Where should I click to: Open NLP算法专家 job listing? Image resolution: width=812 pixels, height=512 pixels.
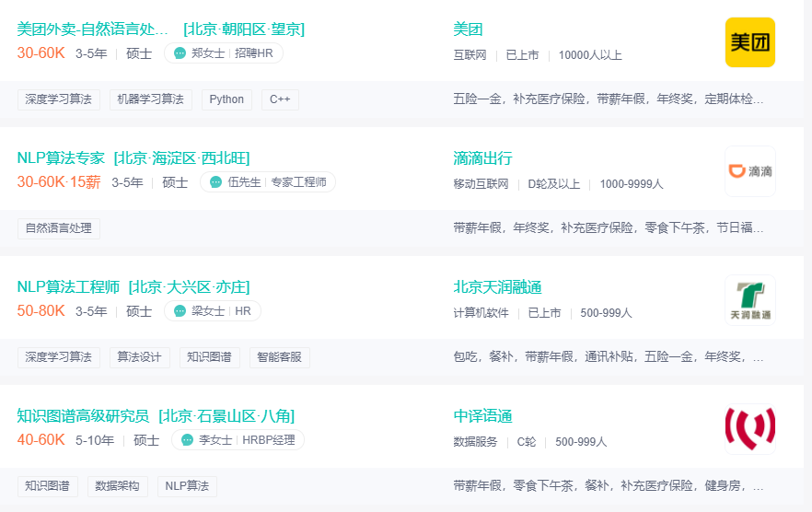[61, 158]
